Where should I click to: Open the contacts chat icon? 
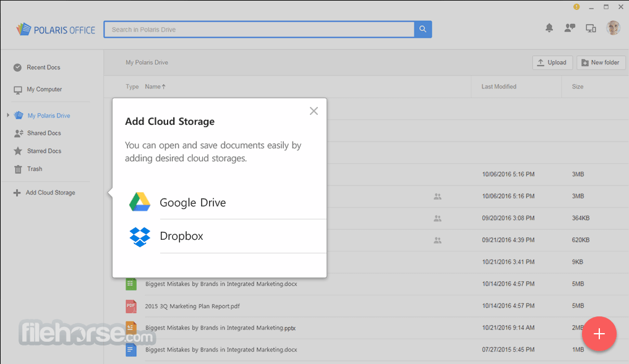coord(570,28)
